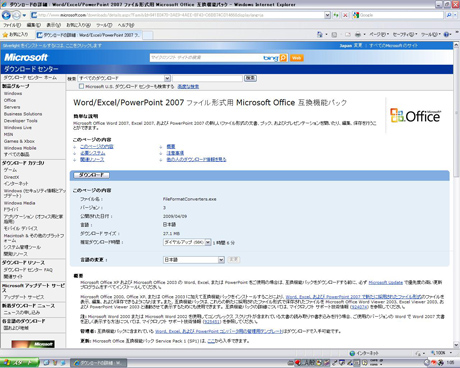The width and height of the screenshot is (460, 368).
Task: Open the ページ command bar dropdown
Action: 379,34
